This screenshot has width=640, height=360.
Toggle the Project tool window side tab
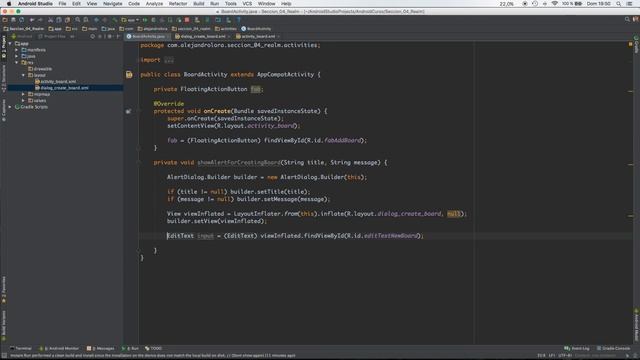3,47
